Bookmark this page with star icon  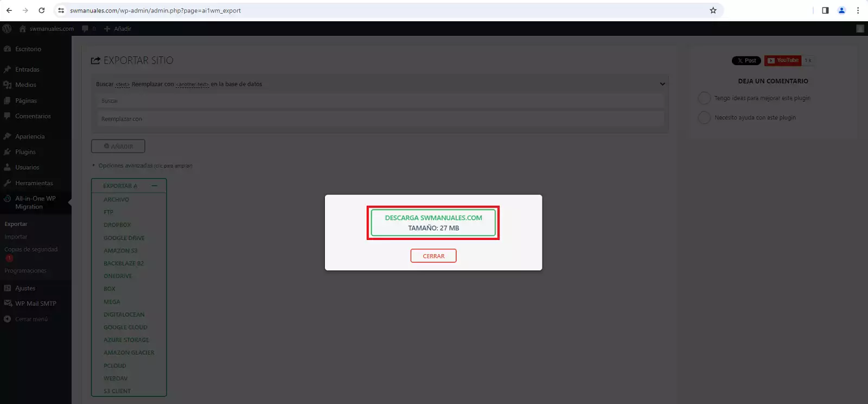(x=713, y=10)
